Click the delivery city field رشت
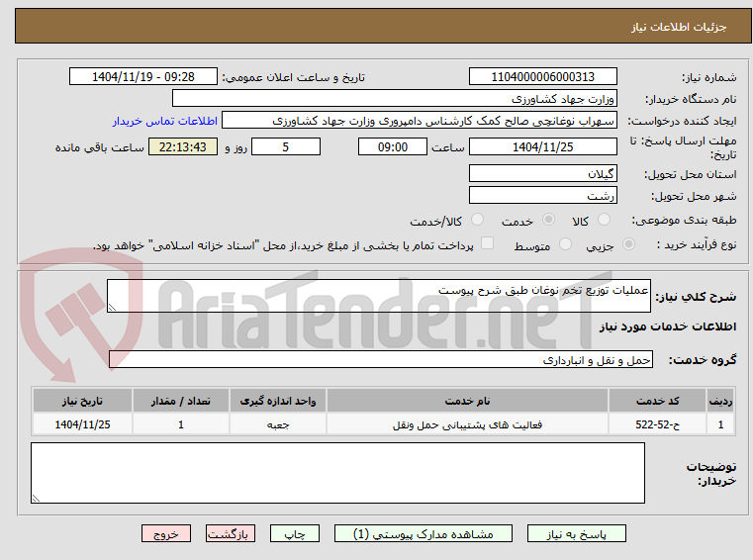Screen dimensions: 753x560 pos(542,196)
